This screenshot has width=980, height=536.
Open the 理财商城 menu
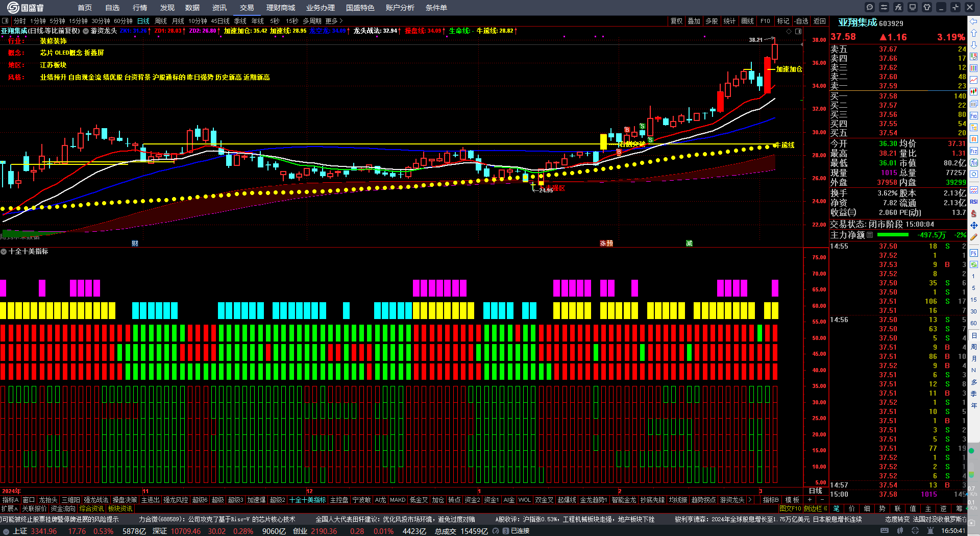click(280, 8)
